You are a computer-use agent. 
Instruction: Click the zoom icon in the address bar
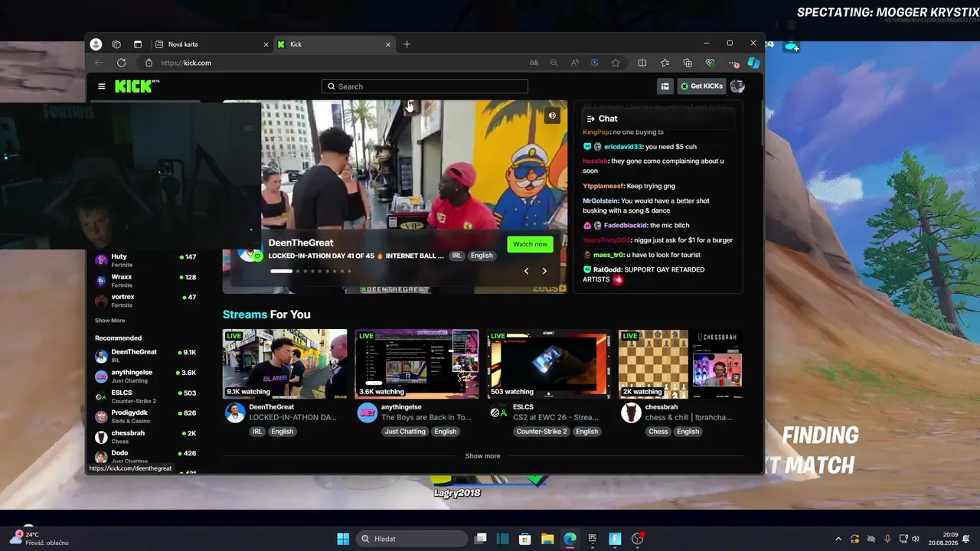554,63
